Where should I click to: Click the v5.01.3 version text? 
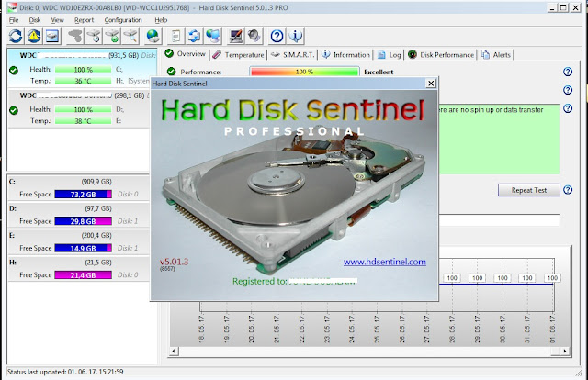pos(174,262)
